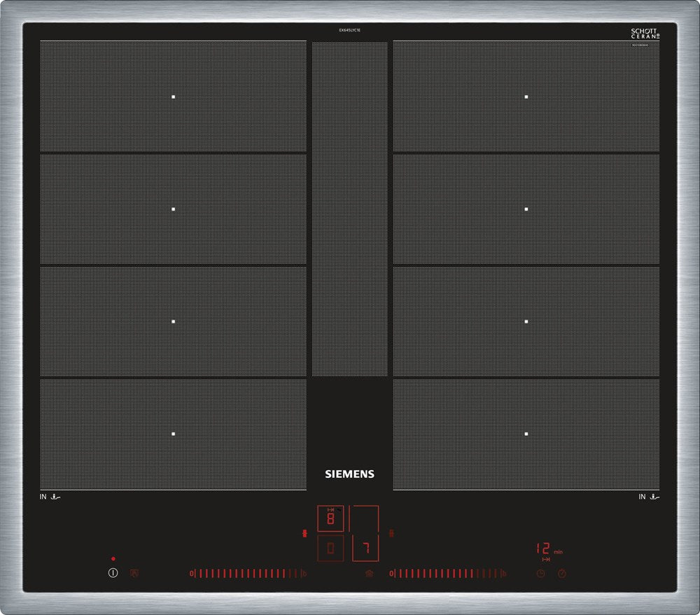
Task: Tap the upper-left cooking zone center dot
Action: pyautogui.click(x=173, y=96)
